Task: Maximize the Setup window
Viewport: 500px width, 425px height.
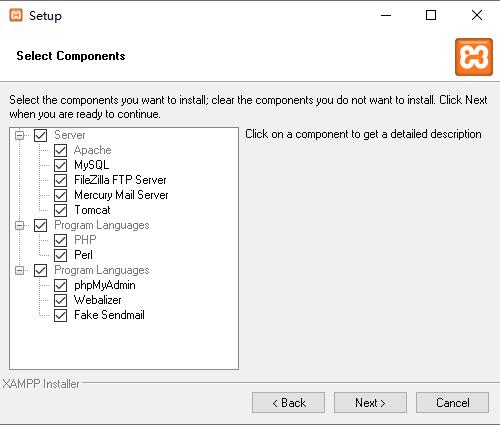Action: pos(431,15)
